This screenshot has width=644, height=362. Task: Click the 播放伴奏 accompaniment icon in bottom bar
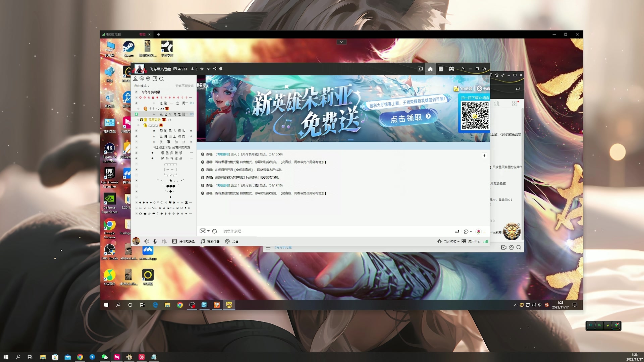[x=203, y=241]
